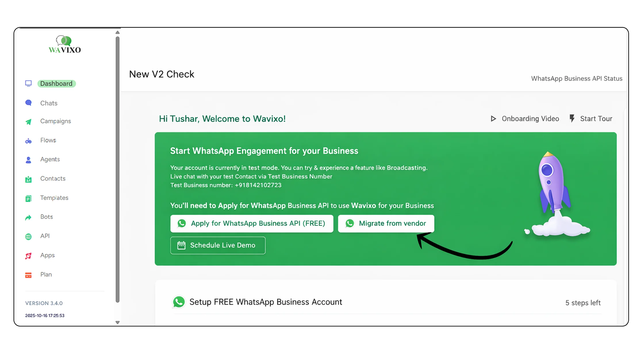Click sidebar scrollbar up arrow
644x362 pixels.
point(118,32)
